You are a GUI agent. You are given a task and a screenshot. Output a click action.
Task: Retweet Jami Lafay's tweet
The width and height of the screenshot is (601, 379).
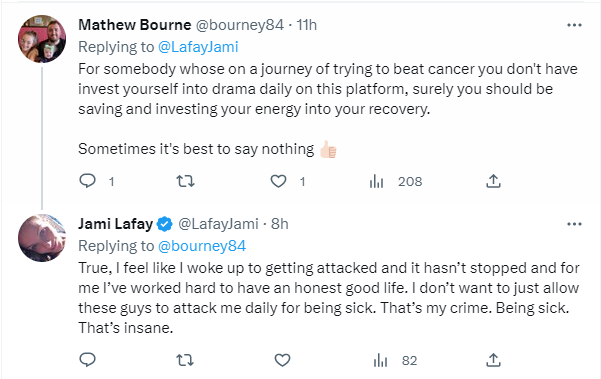[x=185, y=360]
